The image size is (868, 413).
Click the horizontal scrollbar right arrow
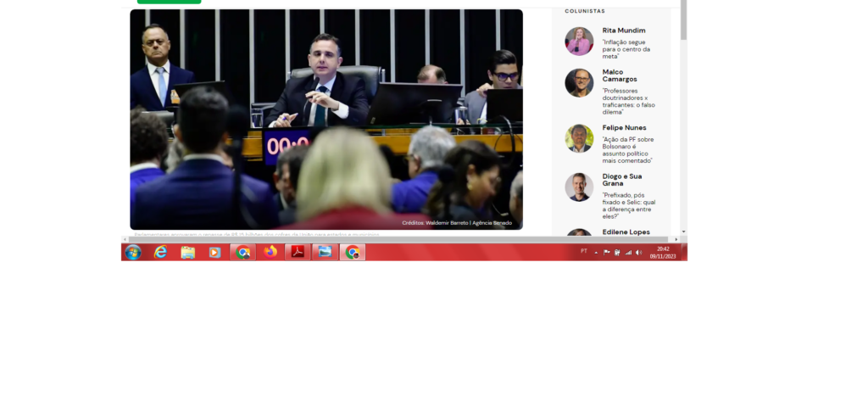click(x=676, y=240)
